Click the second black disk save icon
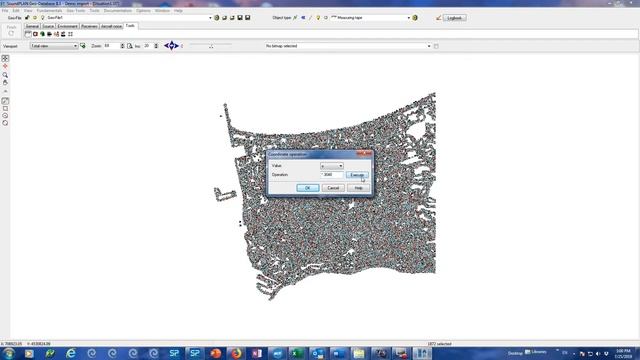640x360 pixels. coord(248,18)
